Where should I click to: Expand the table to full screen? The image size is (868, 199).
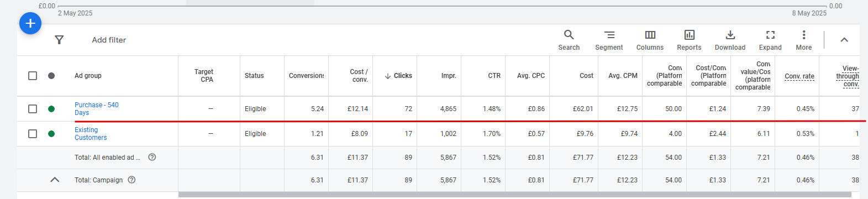770,40
